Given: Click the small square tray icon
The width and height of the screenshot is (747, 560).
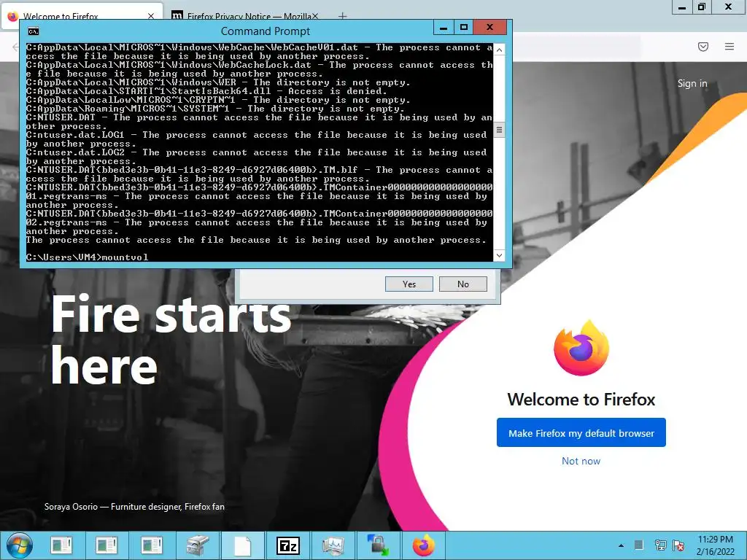Looking at the screenshot, I should [x=639, y=545].
